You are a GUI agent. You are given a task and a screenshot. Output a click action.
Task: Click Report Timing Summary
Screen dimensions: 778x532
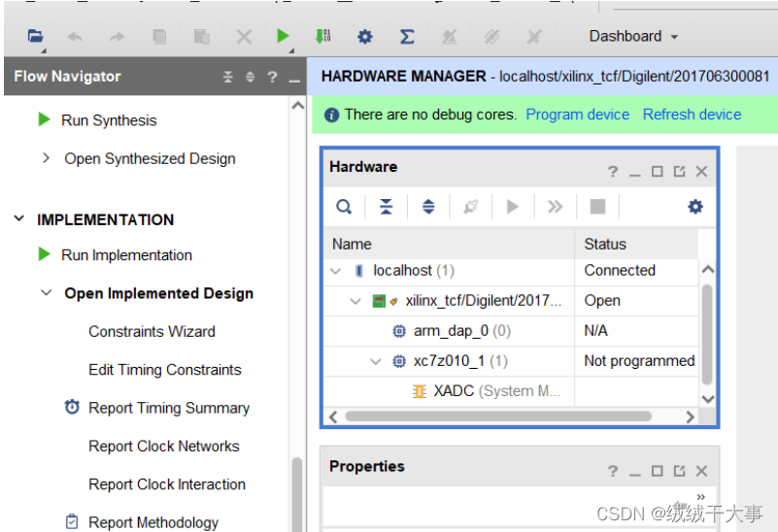coord(169,408)
